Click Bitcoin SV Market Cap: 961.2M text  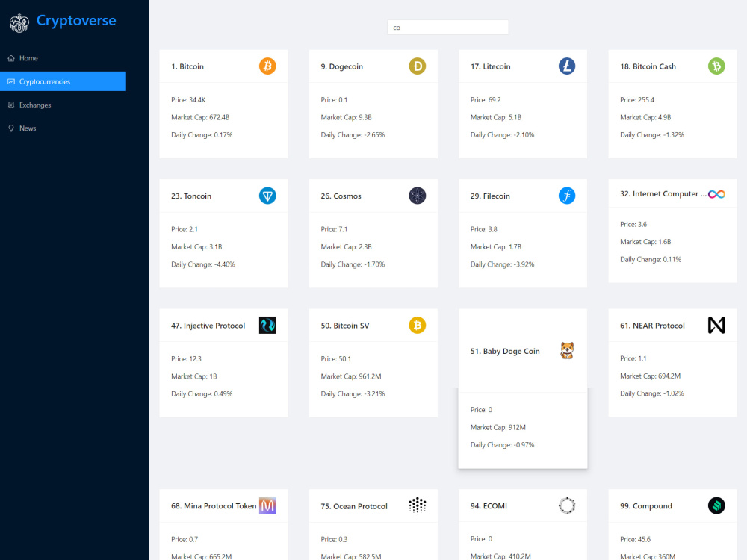coord(351,376)
